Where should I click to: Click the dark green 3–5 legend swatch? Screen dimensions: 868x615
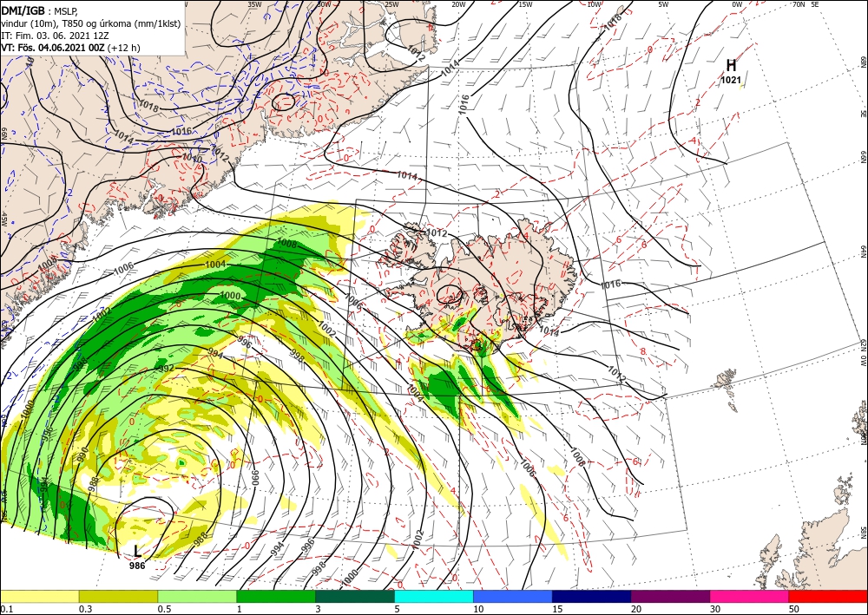coord(355,596)
